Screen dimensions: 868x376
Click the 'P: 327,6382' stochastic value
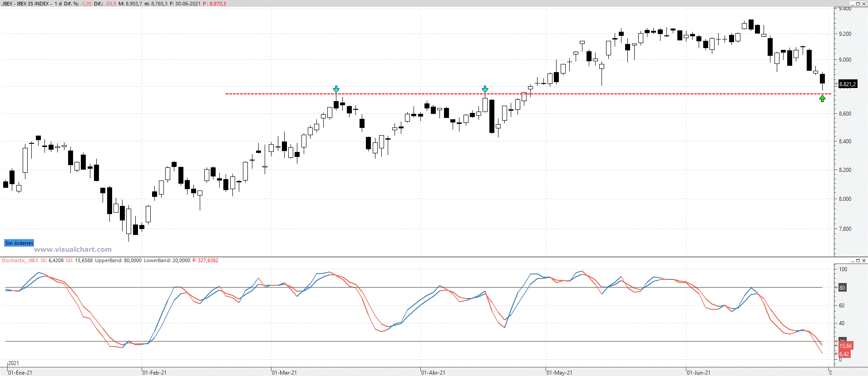pyautogui.click(x=206, y=260)
